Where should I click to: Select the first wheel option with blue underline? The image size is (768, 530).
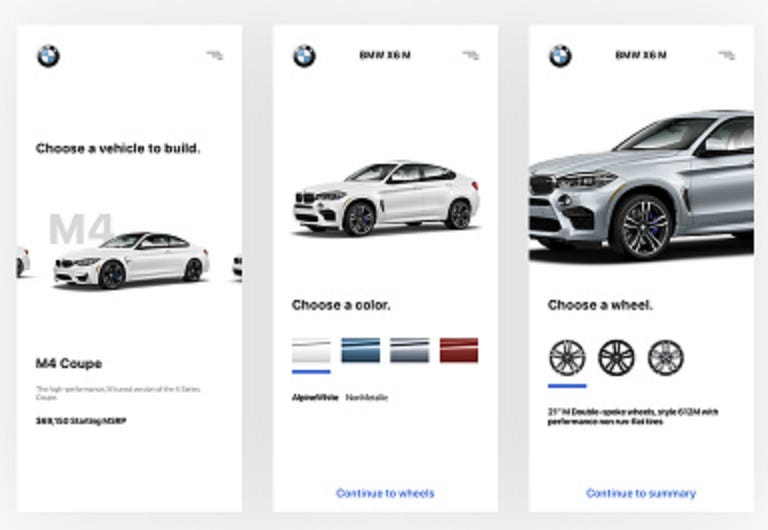tap(567, 358)
